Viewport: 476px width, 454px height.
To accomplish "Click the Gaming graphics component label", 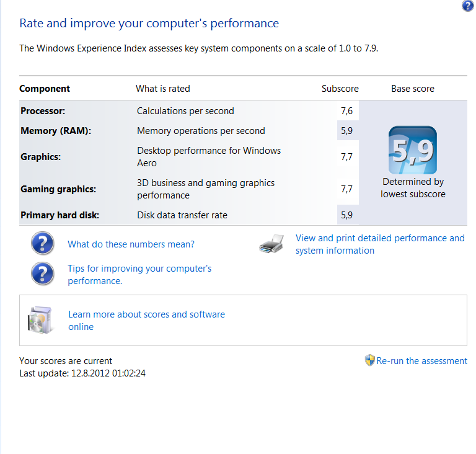I will pos(58,189).
